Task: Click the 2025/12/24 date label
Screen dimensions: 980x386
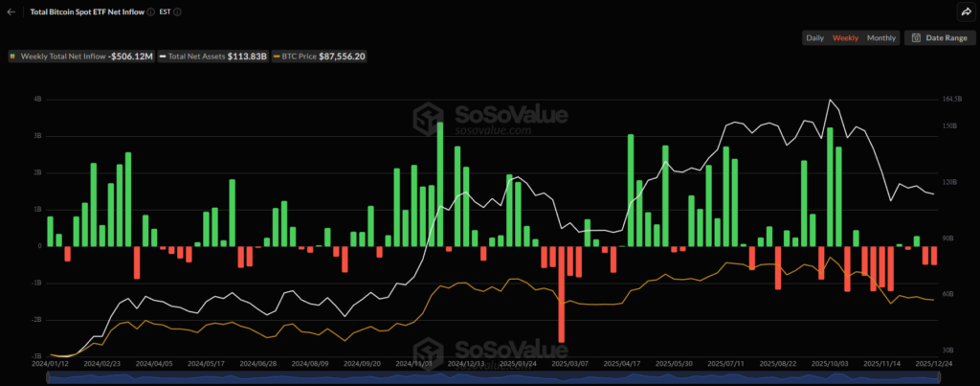Action: (934, 363)
